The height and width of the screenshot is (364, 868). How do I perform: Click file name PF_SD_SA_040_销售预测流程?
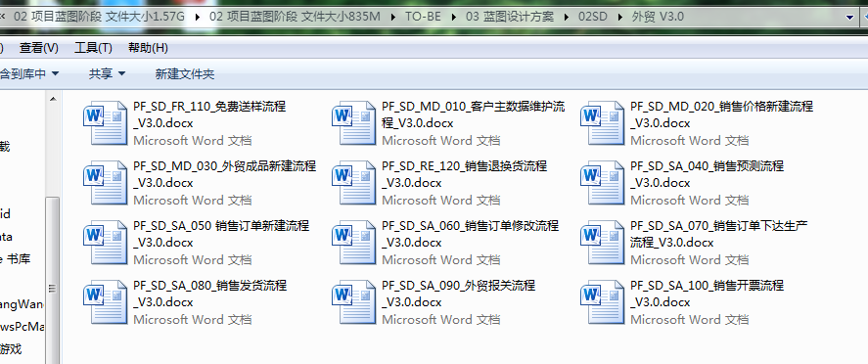707,174
